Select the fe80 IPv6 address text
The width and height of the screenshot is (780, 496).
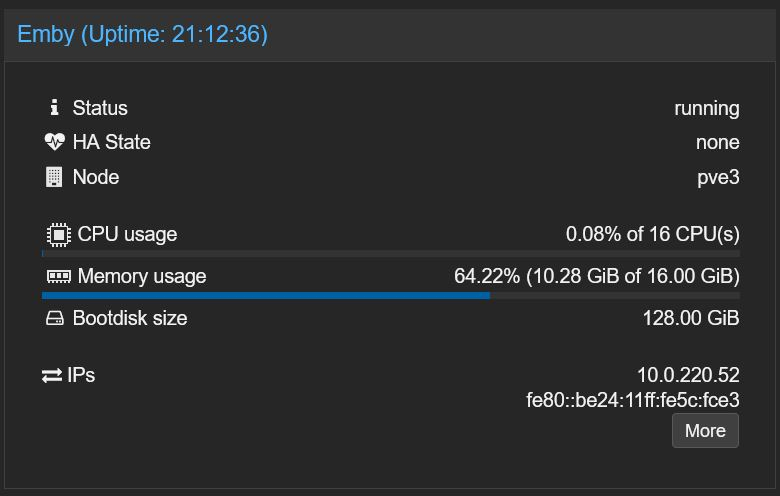(633, 401)
